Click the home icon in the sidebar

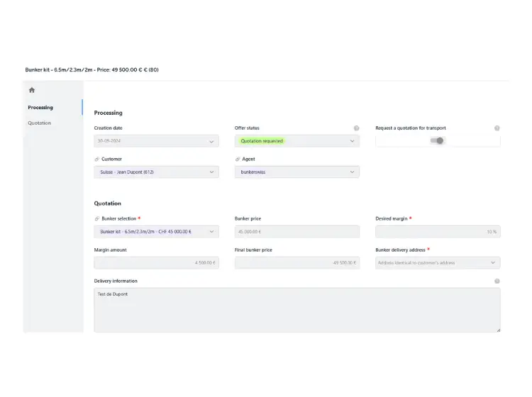pos(32,90)
